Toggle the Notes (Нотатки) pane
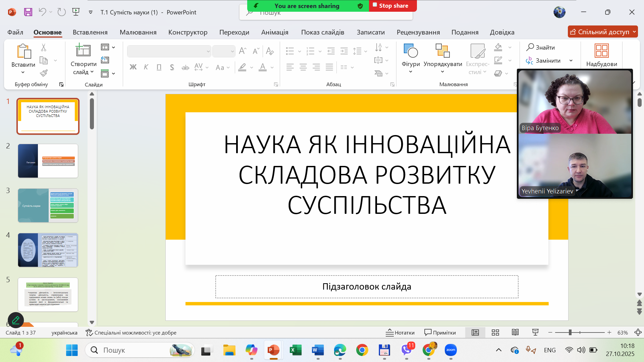Image resolution: width=644 pixels, height=362 pixels. 400,333
